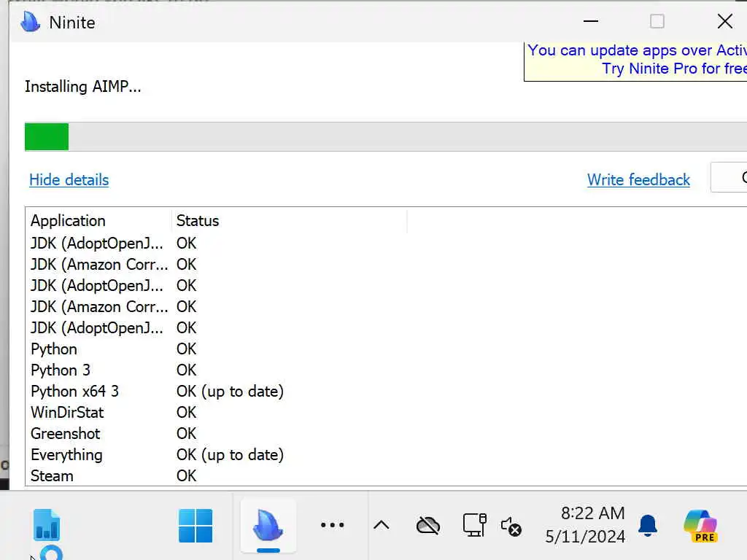Select the Python 3 row
Image resolution: width=747 pixels, height=560 pixels.
pos(386,370)
